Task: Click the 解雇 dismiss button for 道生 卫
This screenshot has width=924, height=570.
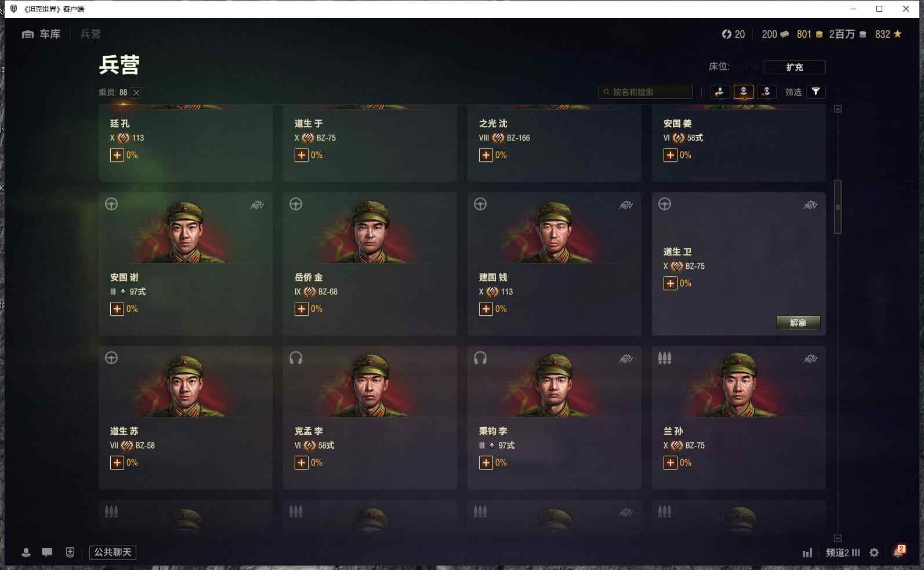Action: (798, 323)
